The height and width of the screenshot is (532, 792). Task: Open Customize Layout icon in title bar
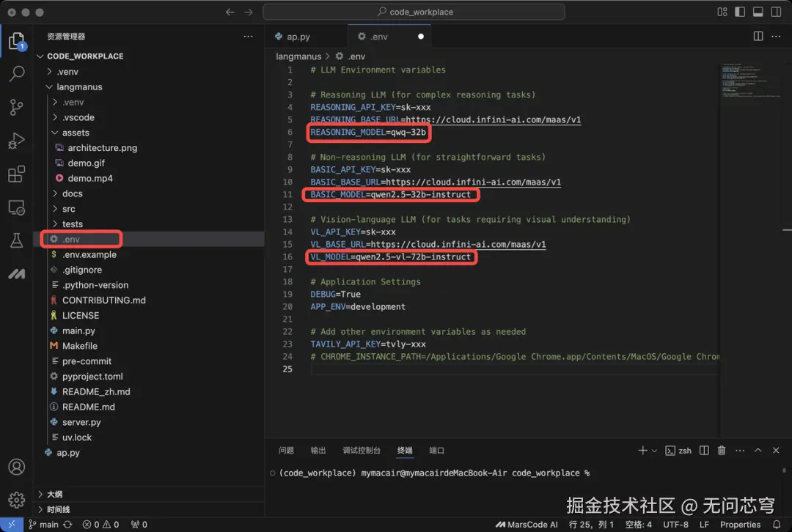[722, 12]
